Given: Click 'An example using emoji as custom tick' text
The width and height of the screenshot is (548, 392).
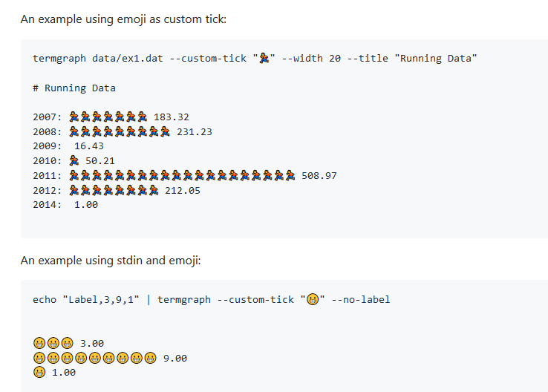Looking at the screenshot, I should 124,19.
